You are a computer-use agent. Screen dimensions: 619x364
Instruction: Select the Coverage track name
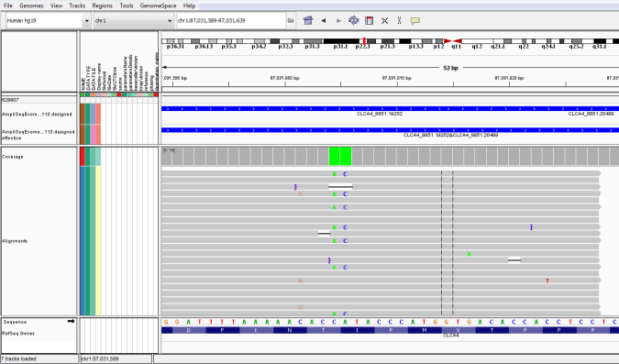click(13, 157)
